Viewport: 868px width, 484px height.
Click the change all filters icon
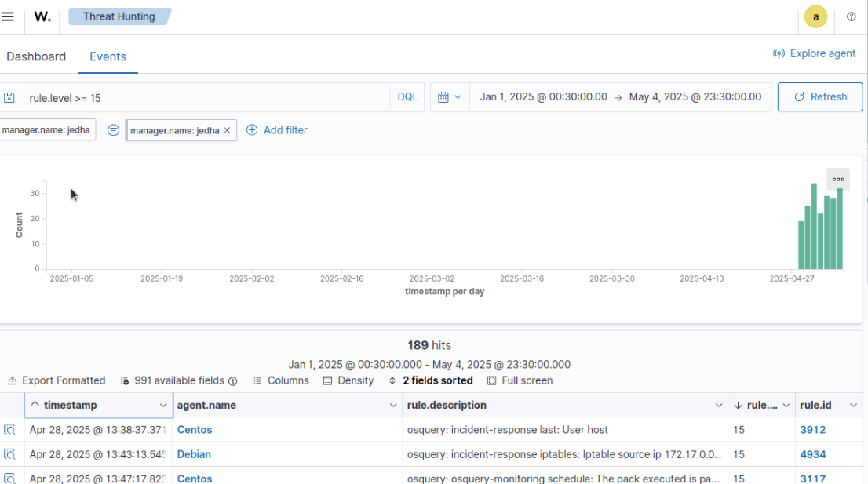113,130
